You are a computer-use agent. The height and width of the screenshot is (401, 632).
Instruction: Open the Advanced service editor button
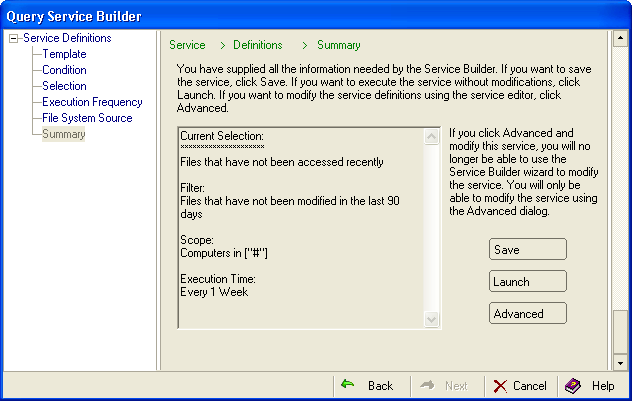pyautogui.click(x=528, y=314)
